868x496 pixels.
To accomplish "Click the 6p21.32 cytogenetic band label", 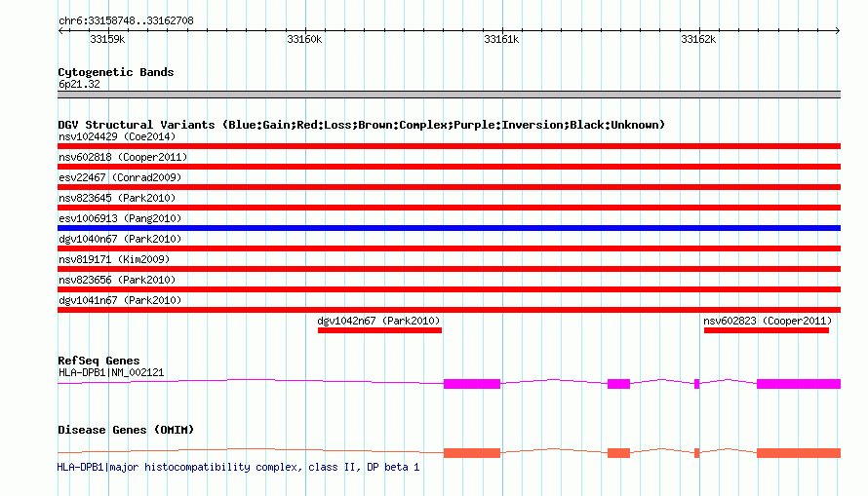I will [x=79, y=85].
